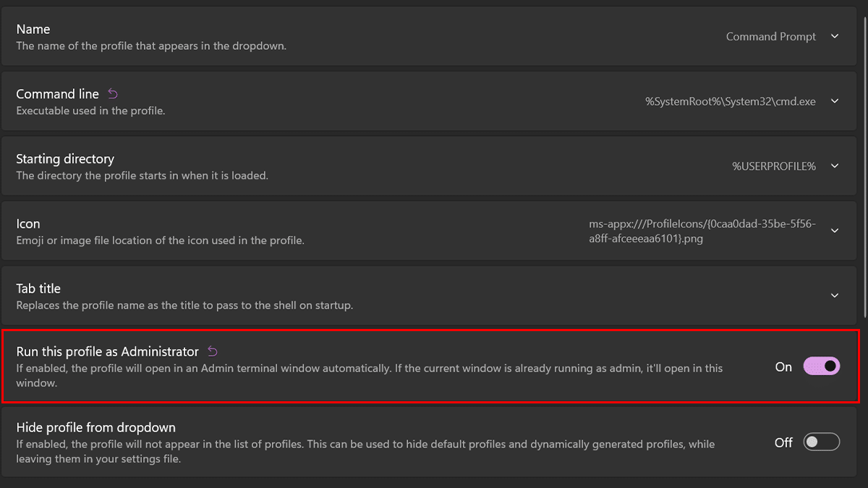Turn off Run this profile as Administrator

(x=822, y=367)
